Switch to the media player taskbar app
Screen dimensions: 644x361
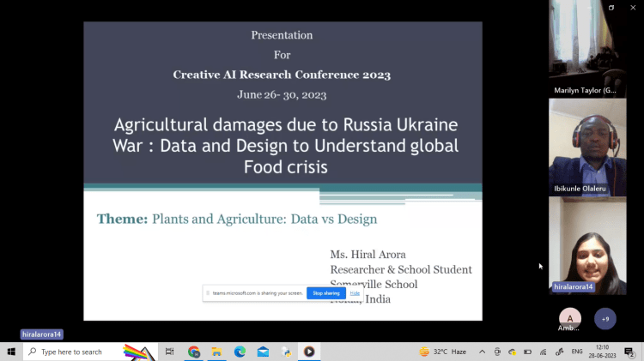click(x=309, y=352)
